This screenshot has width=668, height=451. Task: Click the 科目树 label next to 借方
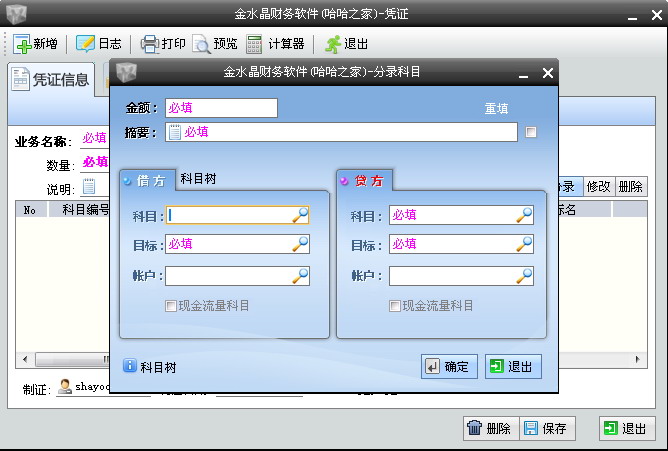(199, 178)
